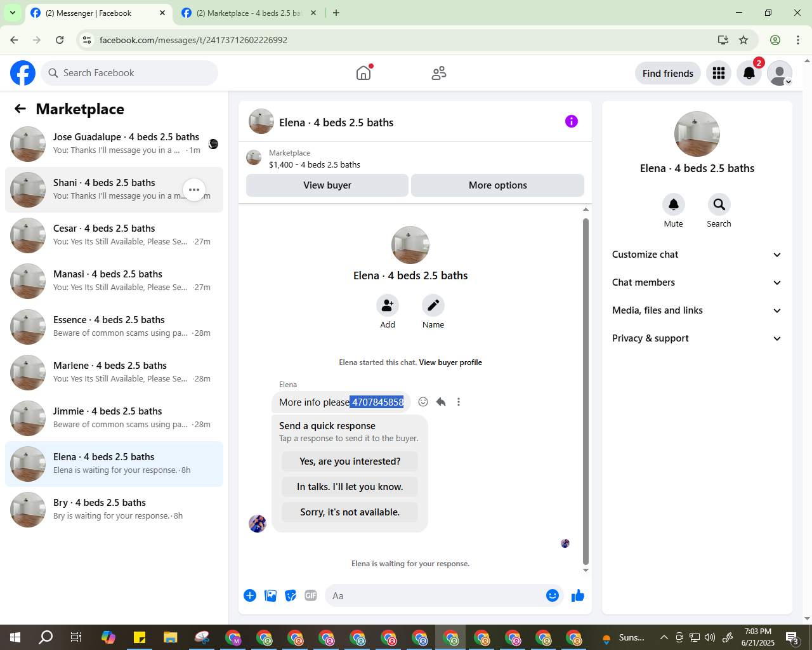Image resolution: width=812 pixels, height=650 pixels.
Task: Bookmark this page with star icon
Action: 743,40
